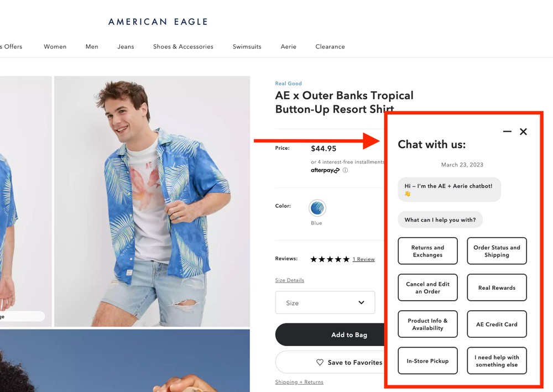The height and width of the screenshot is (392, 553).
Task: Open the 1 Review link
Action: tap(364, 259)
